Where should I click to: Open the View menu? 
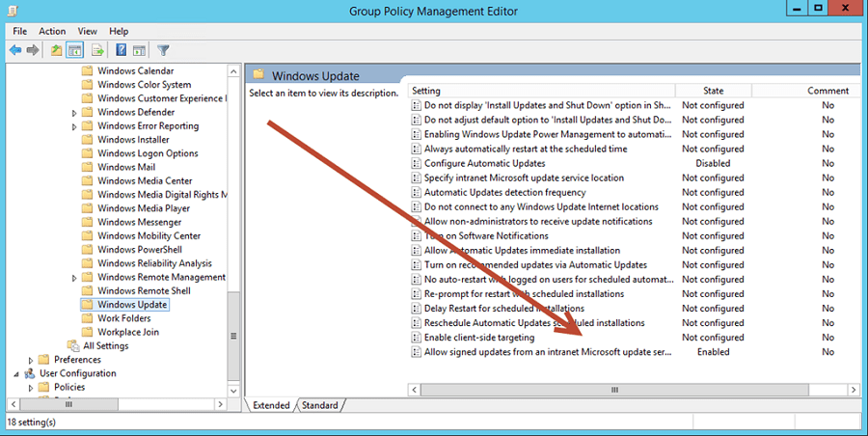tap(88, 31)
